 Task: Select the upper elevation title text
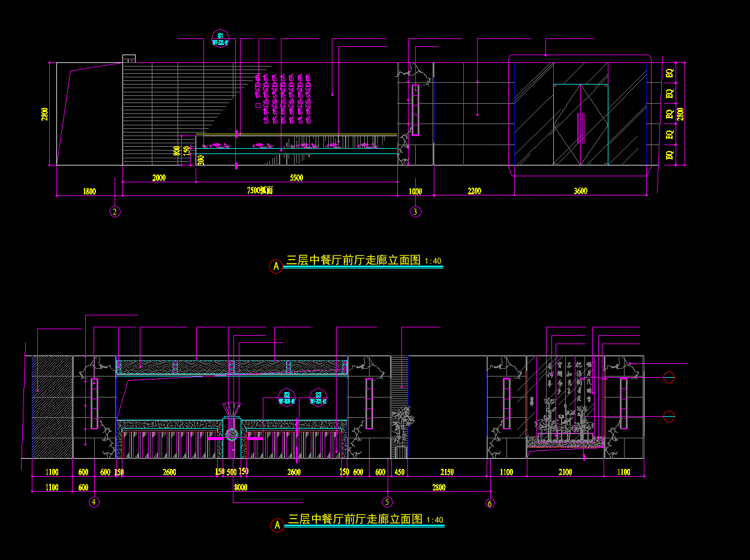[354, 260]
